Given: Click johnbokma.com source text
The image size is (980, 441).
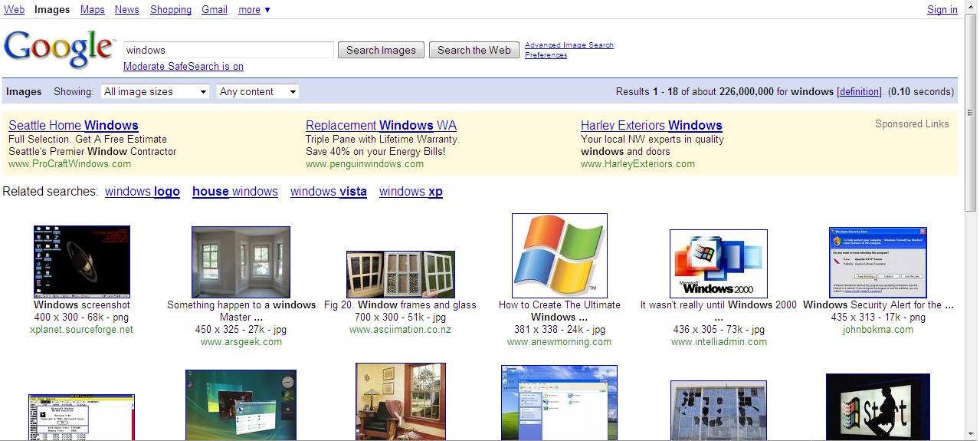Looking at the screenshot, I should 878,330.
